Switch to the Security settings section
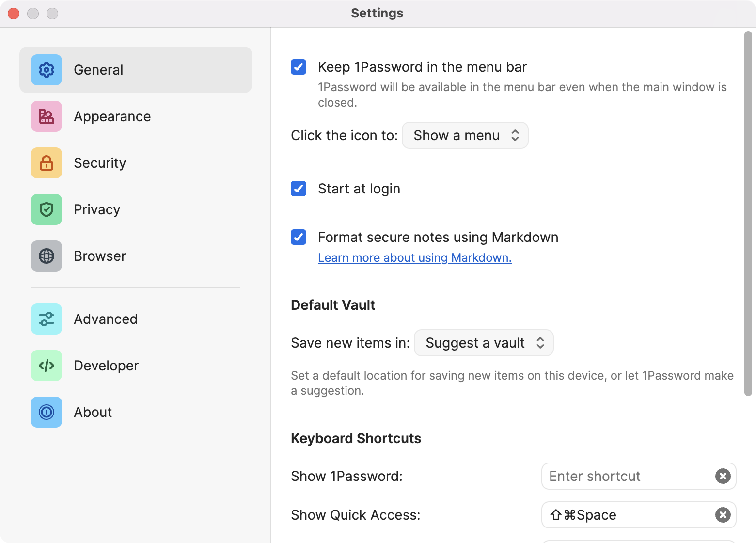 pos(99,163)
